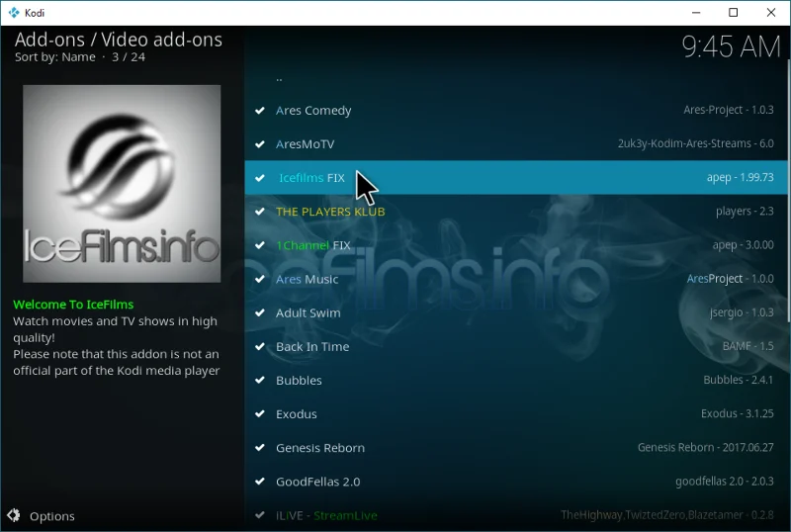Click the checkmark beside Ares Comedy
Image resolution: width=791 pixels, height=532 pixels.
(260, 111)
